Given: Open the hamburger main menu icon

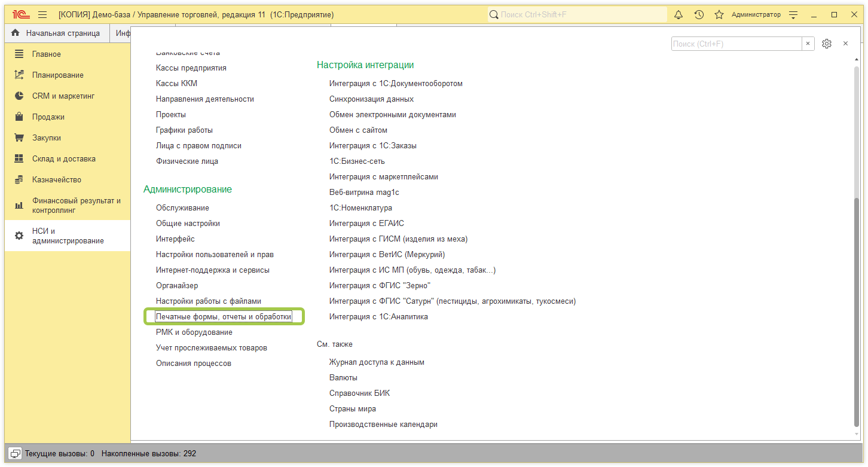Looking at the screenshot, I should 42,14.
